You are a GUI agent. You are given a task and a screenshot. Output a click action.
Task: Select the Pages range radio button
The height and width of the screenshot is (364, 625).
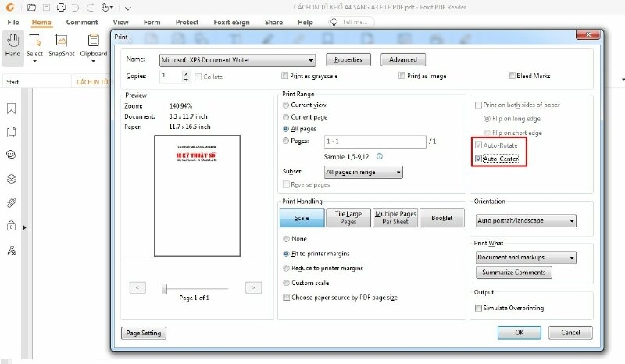click(x=286, y=141)
